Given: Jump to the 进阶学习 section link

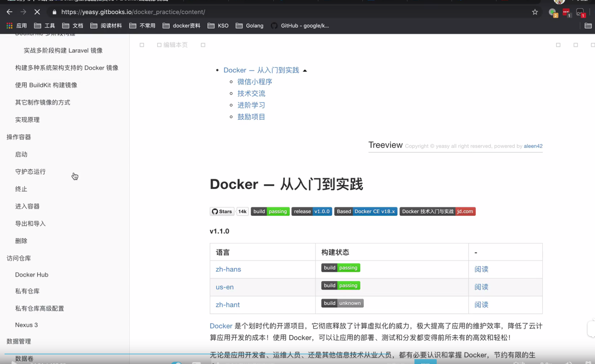Looking at the screenshot, I should (251, 105).
